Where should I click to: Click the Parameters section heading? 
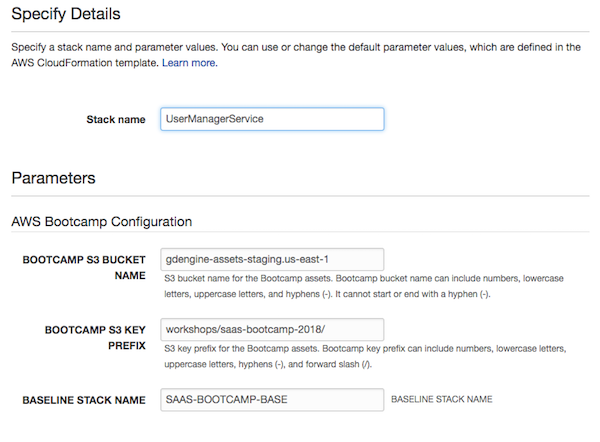[54, 178]
